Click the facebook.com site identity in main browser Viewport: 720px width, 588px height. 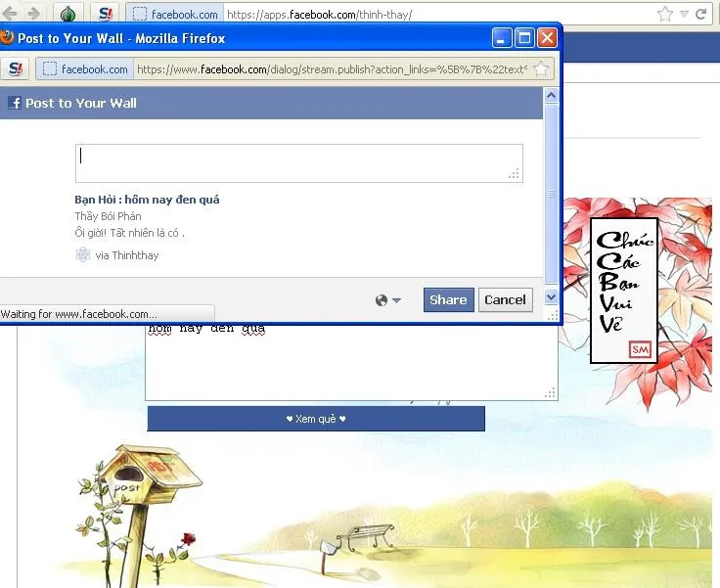point(175,15)
